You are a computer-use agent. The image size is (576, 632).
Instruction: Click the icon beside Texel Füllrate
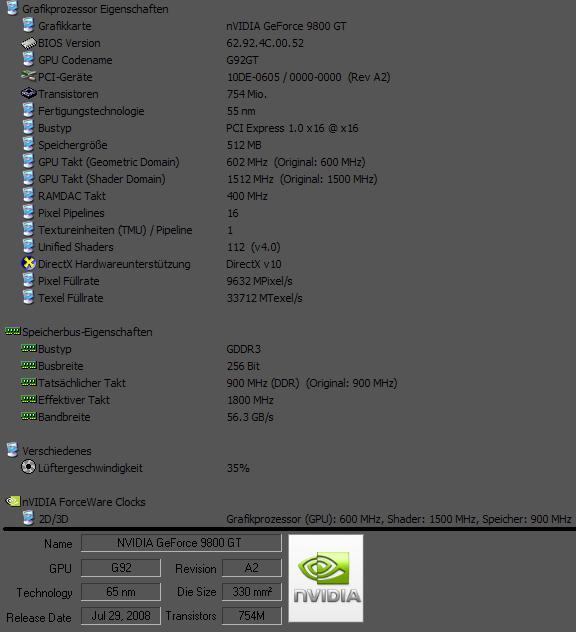28,297
